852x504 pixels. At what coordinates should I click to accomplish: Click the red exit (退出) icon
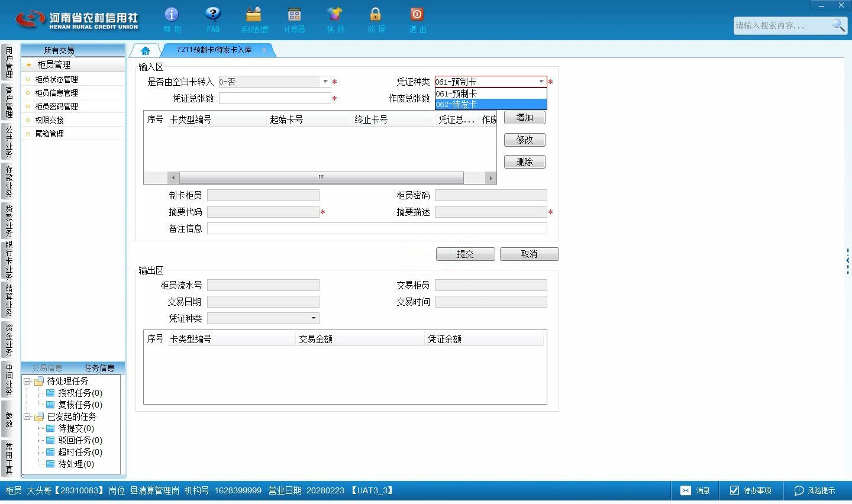417,14
